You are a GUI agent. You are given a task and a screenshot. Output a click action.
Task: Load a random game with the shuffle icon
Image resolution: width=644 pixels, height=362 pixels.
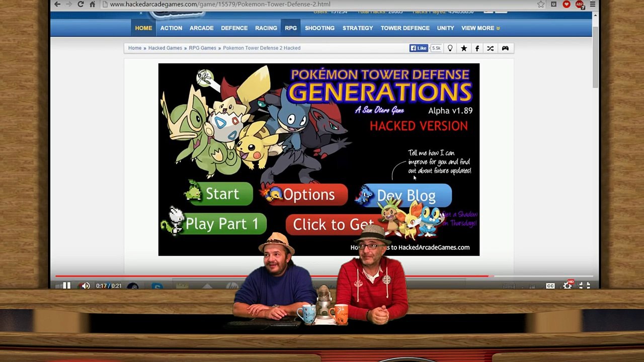[491, 48]
